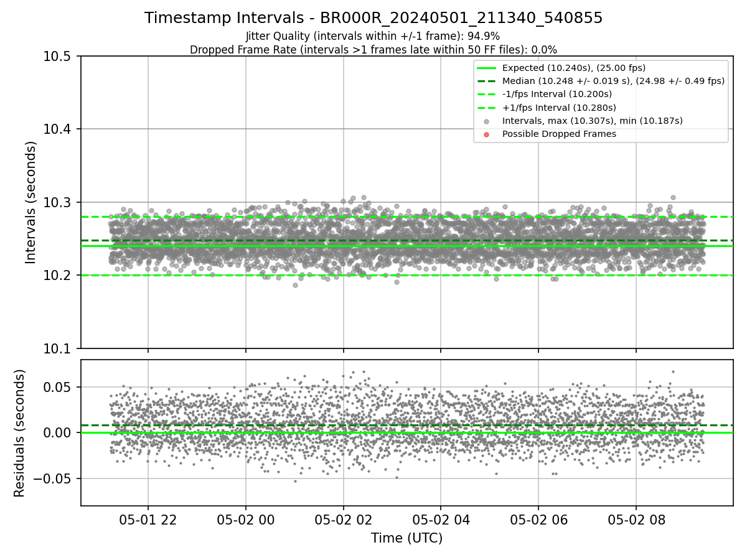Click the plot title 'Timestamp Intervals - BR000R_20240501_211340_540855'

coord(374,18)
